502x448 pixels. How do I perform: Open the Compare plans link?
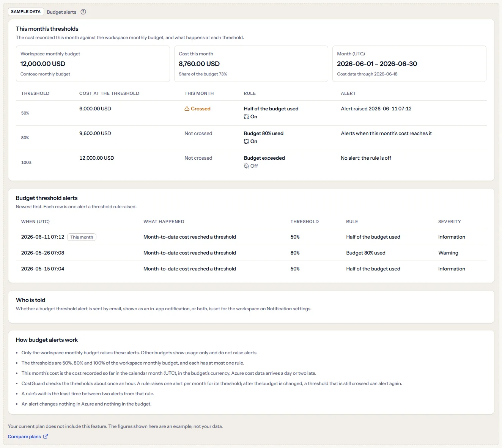tap(28, 437)
